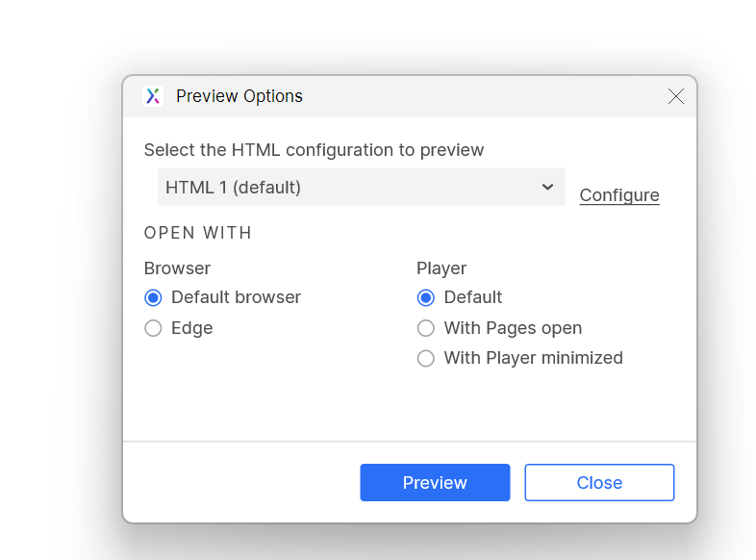This screenshot has width=756, height=560.
Task: Open the HTML 1 (default) configuration dropdown
Action: tap(361, 188)
